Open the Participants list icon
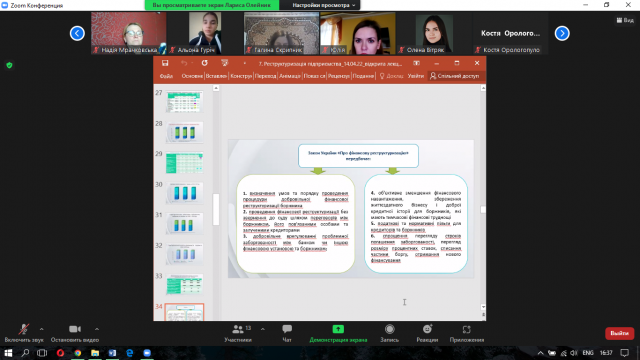Screen dimensions: 640x360 [x=238, y=329]
